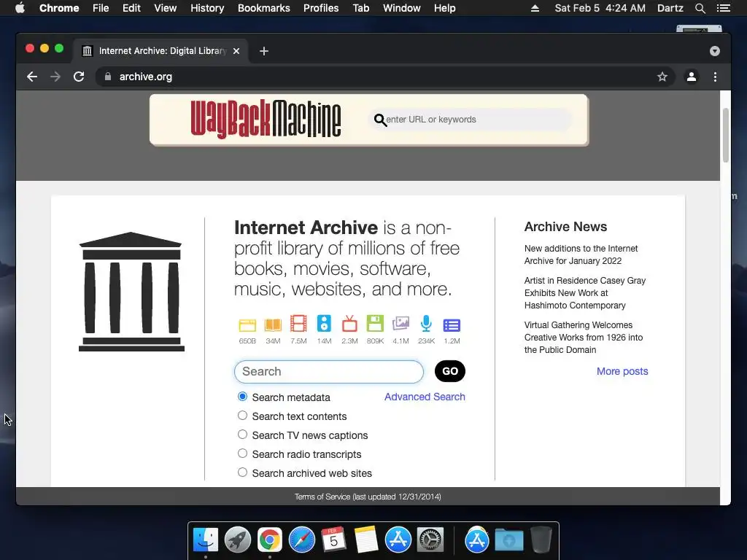Viewport: 747px width, 560px height.
Task: Select Search archived web sites option
Action: click(x=242, y=472)
